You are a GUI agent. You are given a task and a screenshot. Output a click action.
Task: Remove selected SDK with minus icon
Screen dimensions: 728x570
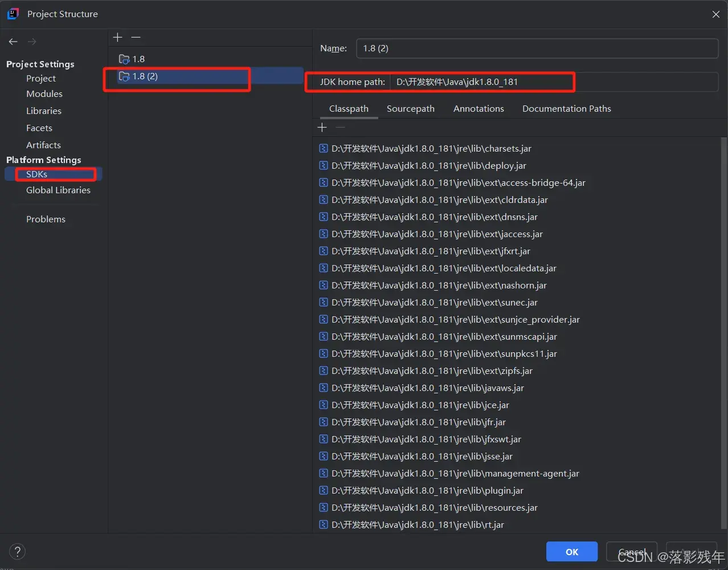136,37
